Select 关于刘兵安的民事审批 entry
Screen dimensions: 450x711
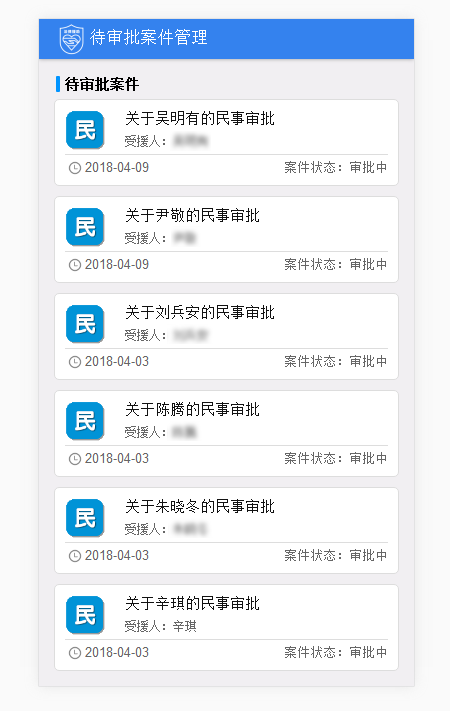pos(200,313)
